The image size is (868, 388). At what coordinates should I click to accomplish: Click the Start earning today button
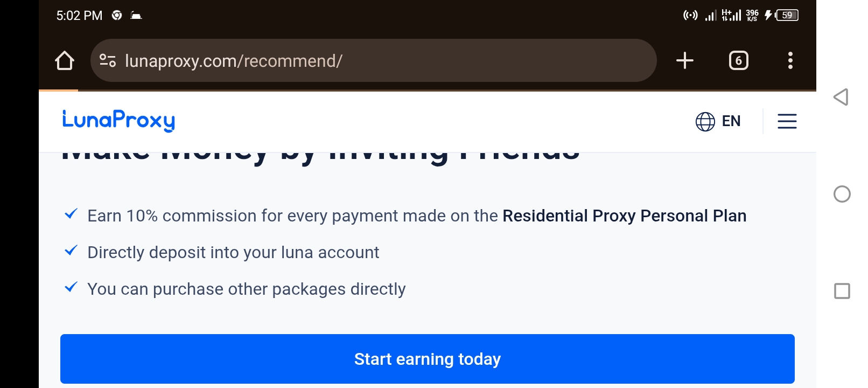[427, 359]
